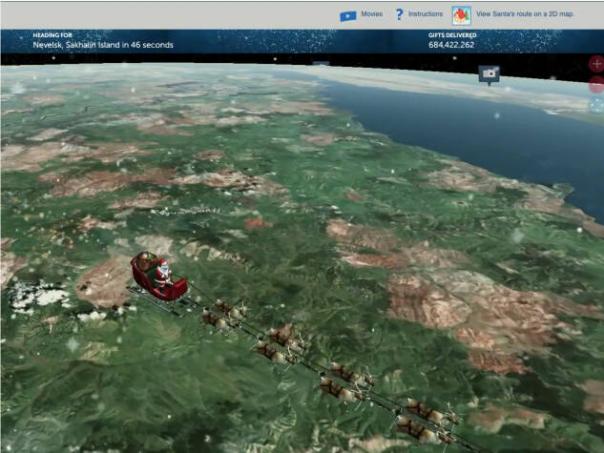The height and width of the screenshot is (453, 604).
Task: Click the camera marker on the globe horizon
Action: (489, 74)
